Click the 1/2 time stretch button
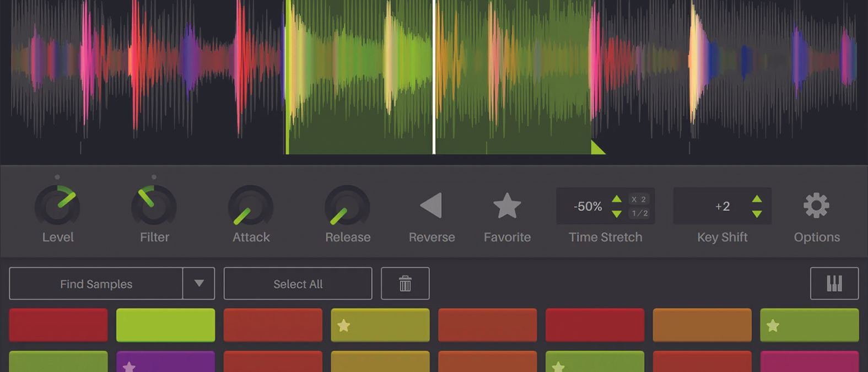Screen dimensions: 868x372 pos(639,213)
